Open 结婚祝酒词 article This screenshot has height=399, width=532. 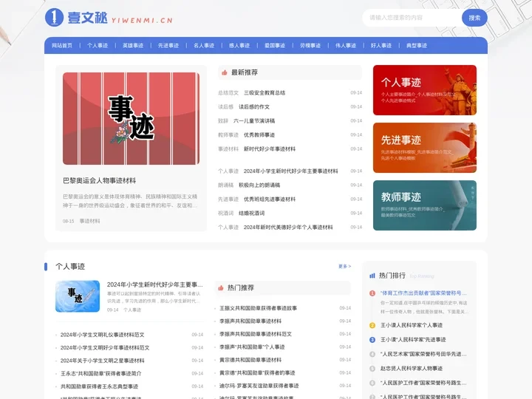[x=251, y=213]
